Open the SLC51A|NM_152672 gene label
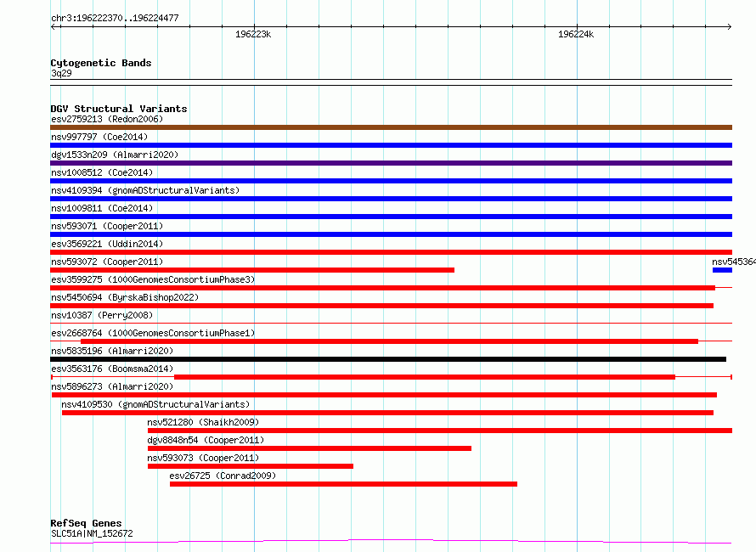756x552 pixels. coord(92,533)
